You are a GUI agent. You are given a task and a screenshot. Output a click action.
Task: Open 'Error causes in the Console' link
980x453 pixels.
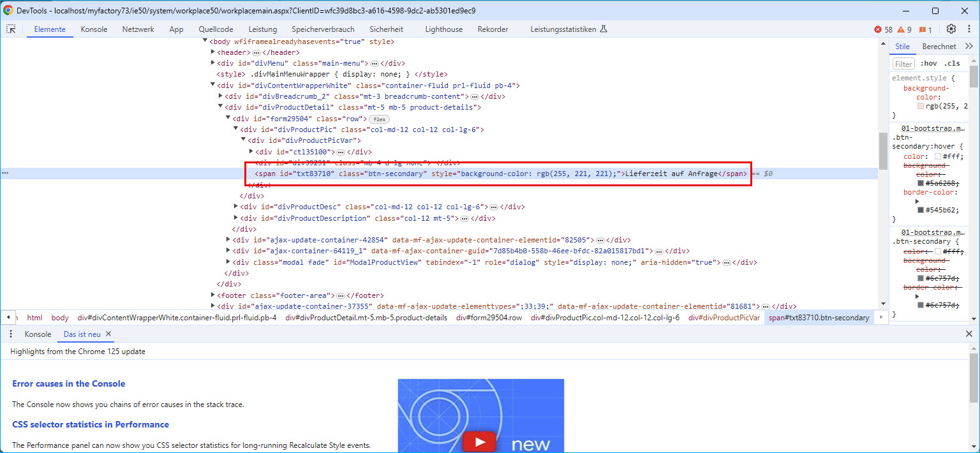pos(68,383)
